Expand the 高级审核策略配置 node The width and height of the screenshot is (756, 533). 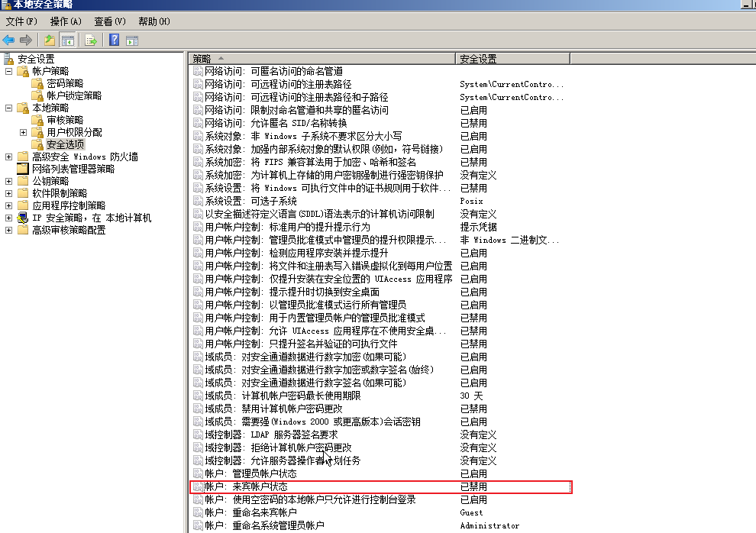8,231
